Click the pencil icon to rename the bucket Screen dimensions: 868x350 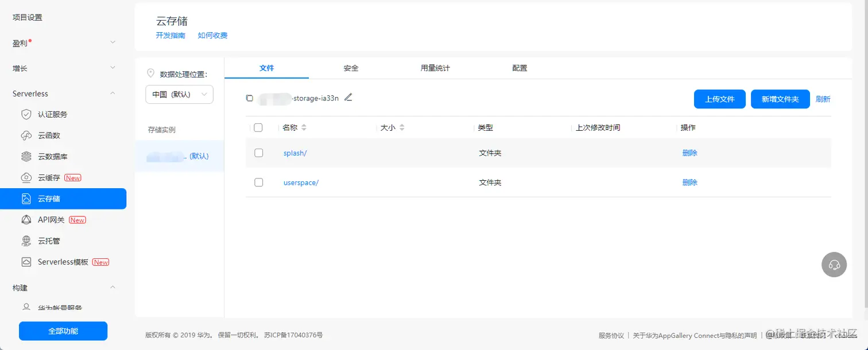click(348, 98)
